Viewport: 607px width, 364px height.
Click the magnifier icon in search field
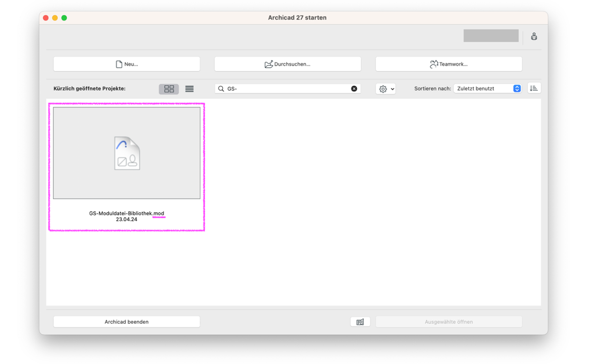pos(221,89)
